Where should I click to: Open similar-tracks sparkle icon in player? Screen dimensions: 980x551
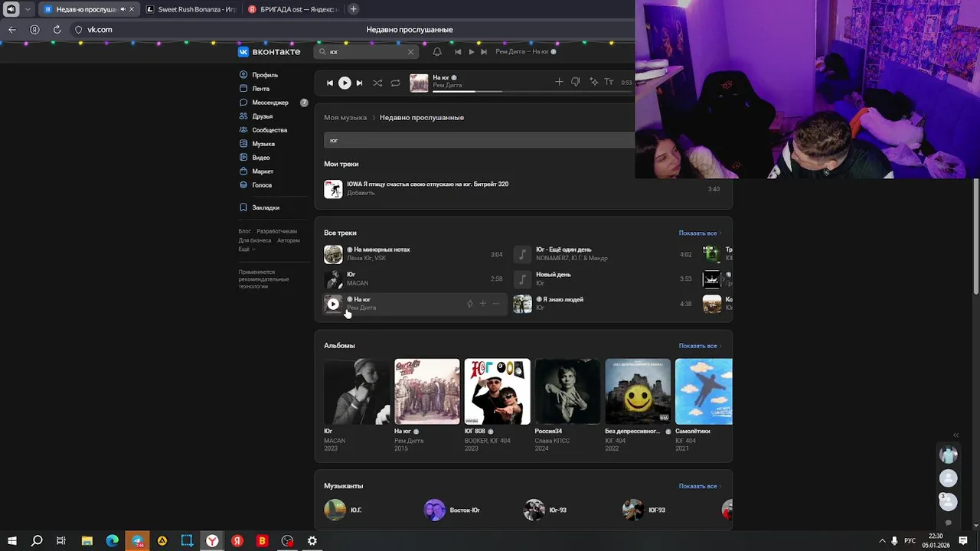click(593, 82)
